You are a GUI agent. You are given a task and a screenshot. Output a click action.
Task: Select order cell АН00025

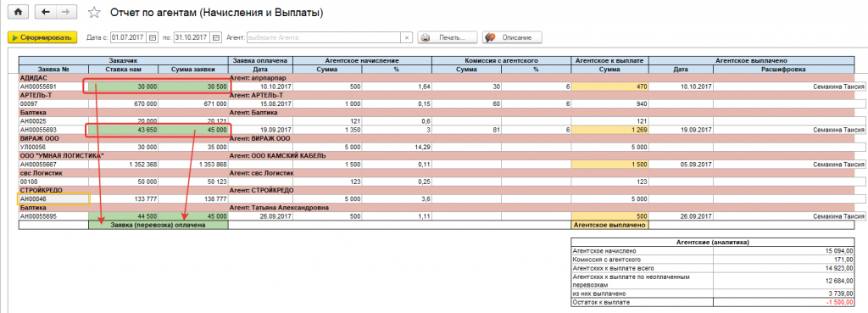point(53,121)
